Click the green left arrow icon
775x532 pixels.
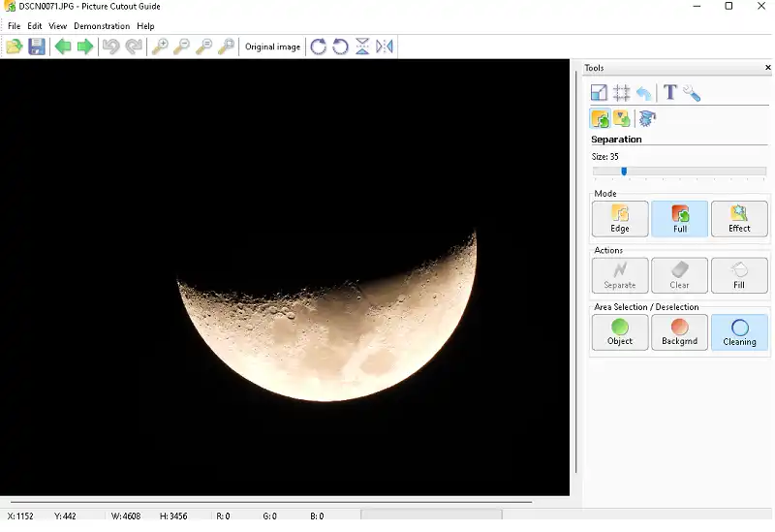63,47
